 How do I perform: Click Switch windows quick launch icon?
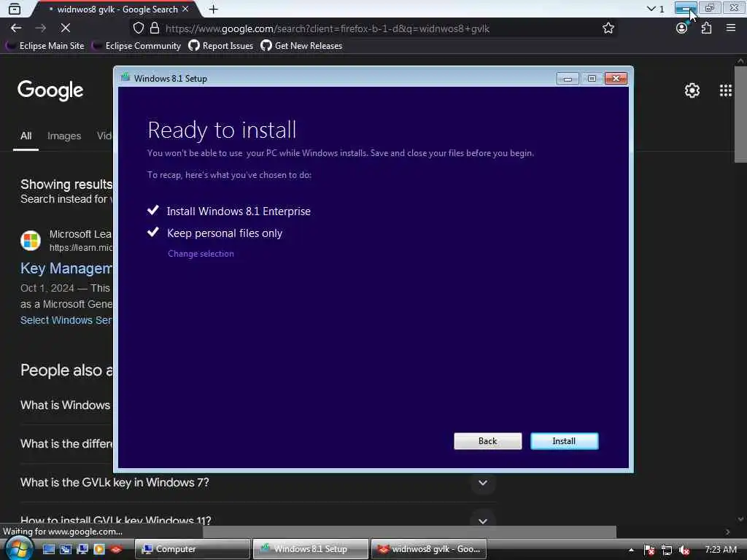tap(65, 549)
